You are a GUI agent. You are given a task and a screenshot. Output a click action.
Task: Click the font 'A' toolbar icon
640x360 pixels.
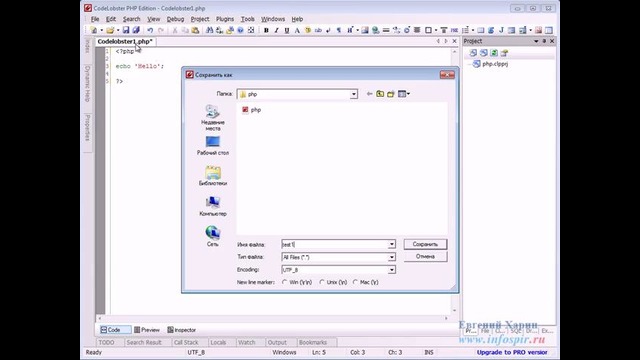[x=297, y=30]
